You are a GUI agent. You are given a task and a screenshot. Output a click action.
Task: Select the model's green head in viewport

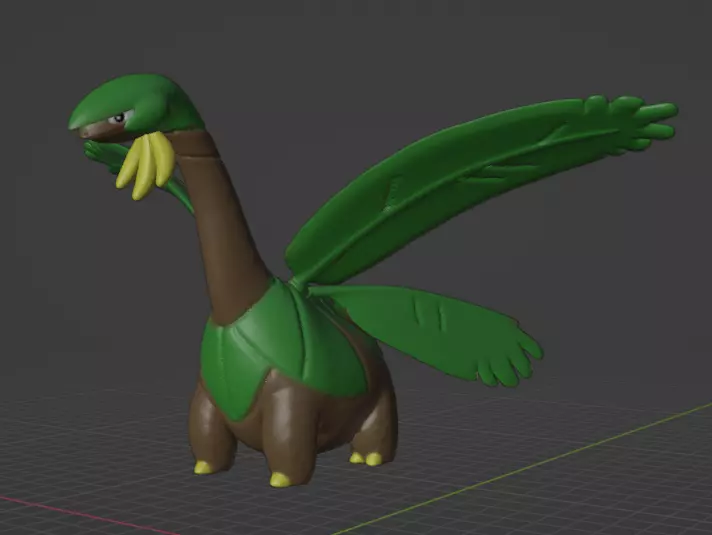pyautogui.click(x=136, y=104)
